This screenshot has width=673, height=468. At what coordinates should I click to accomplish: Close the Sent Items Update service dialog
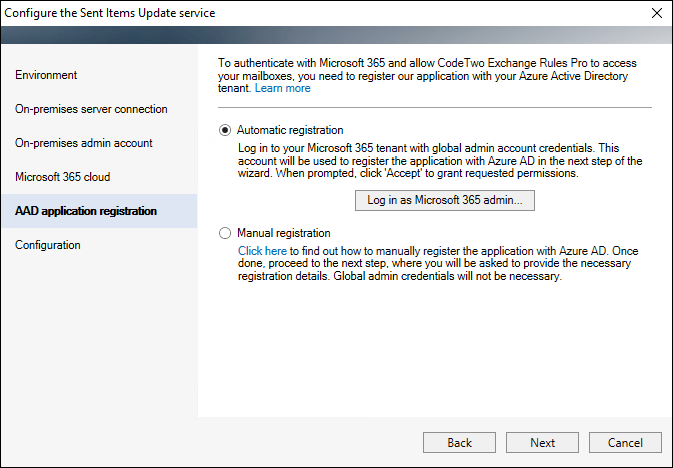tap(657, 13)
